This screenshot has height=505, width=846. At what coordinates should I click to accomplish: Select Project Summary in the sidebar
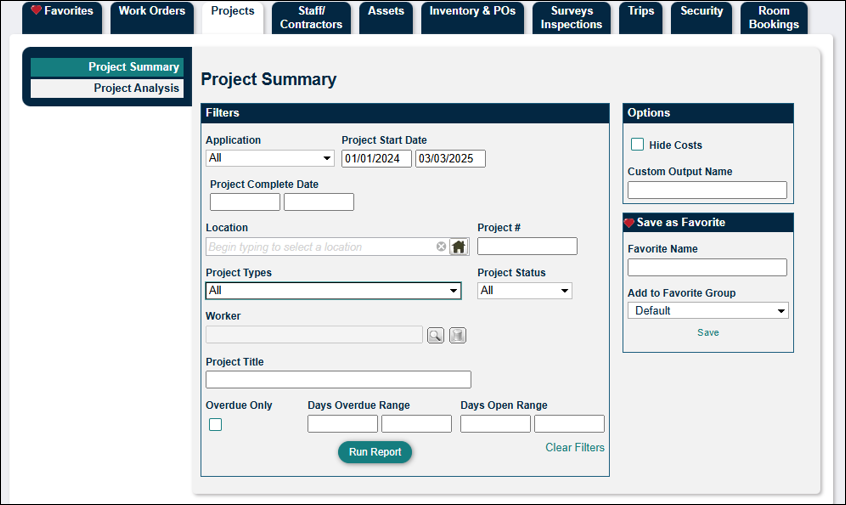107,67
